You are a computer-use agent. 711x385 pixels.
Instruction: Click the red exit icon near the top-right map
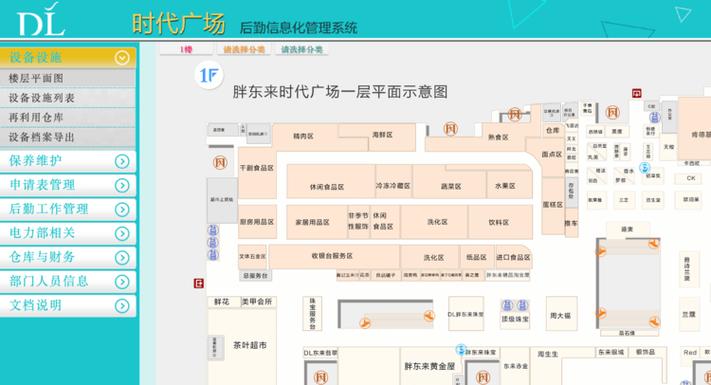point(637,93)
